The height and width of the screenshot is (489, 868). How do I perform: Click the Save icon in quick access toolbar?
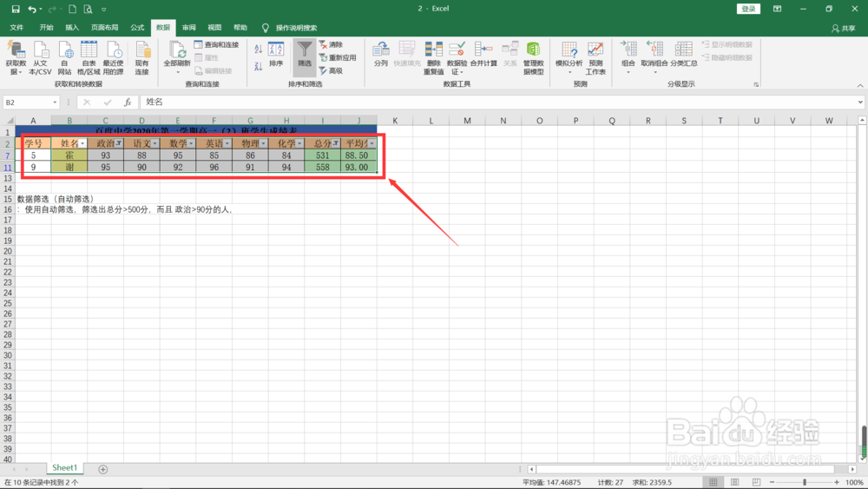click(16, 9)
